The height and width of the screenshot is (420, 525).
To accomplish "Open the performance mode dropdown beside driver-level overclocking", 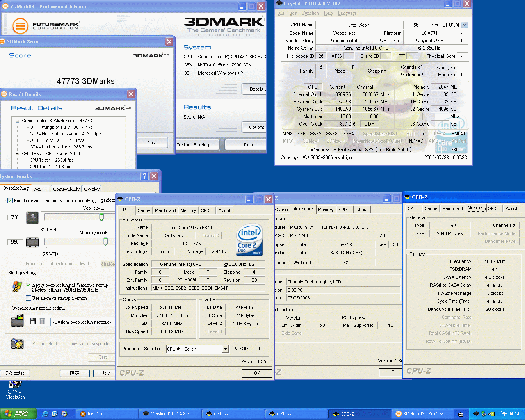I will click(107, 200).
